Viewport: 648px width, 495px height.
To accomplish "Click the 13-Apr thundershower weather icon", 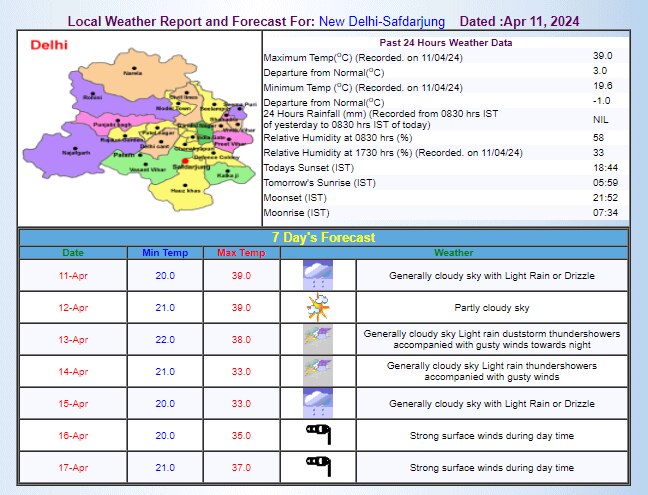I will tap(317, 339).
